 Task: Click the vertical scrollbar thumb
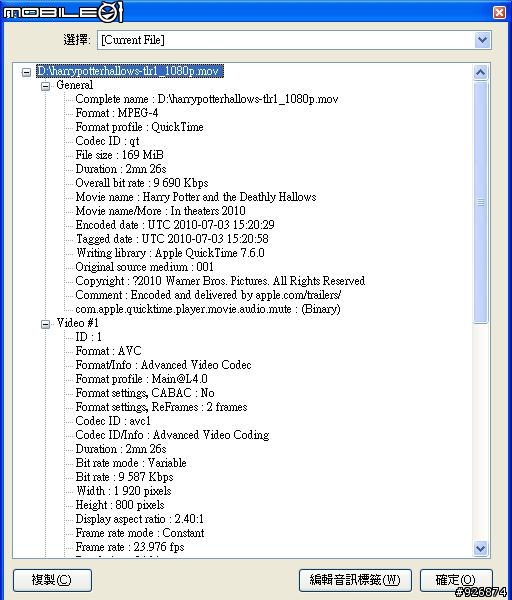click(x=481, y=202)
